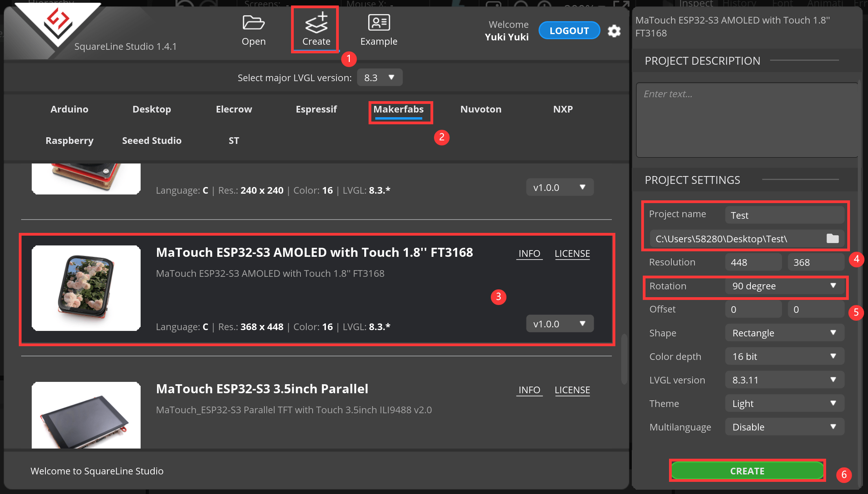Open the v1.0.0 version dropdown for AMOLED board

559,323
